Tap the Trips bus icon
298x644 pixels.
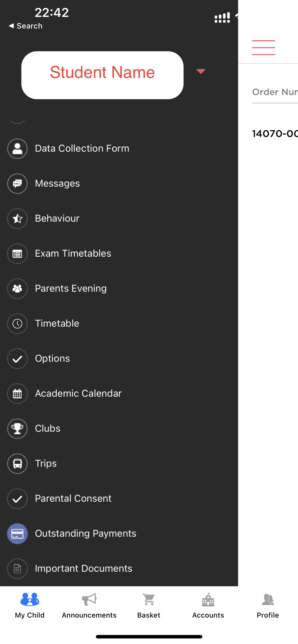coord(17,463)
